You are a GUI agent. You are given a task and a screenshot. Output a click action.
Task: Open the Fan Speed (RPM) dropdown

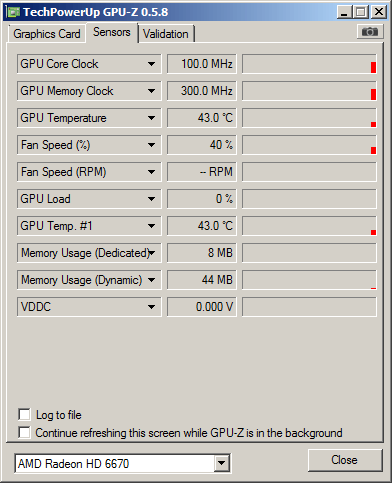[x=151, y=172]
